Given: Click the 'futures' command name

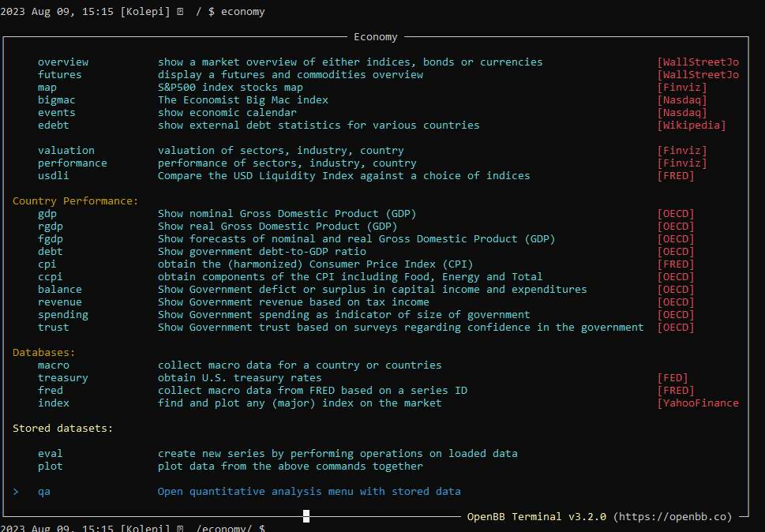Looking at the screenshot, I should coord(60,75).
